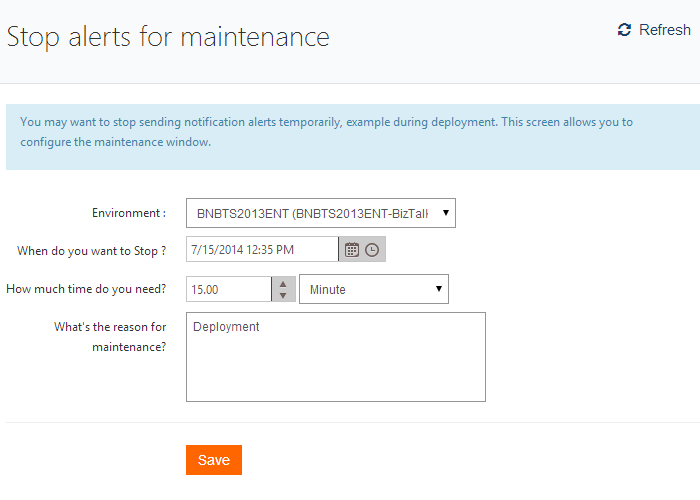Click the Refresh circular arrows icon
This screenshot has width=700, height=500.
[625, 30]
